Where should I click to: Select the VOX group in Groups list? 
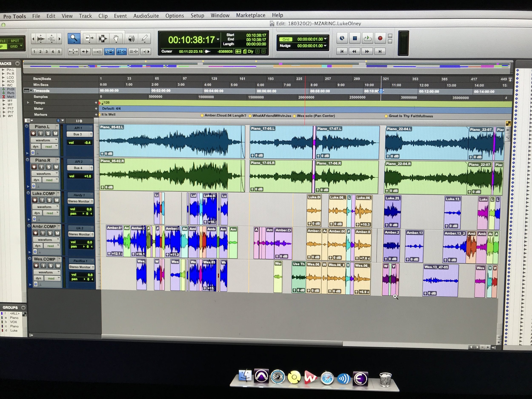pyautogui.click(x=13, y=322)
